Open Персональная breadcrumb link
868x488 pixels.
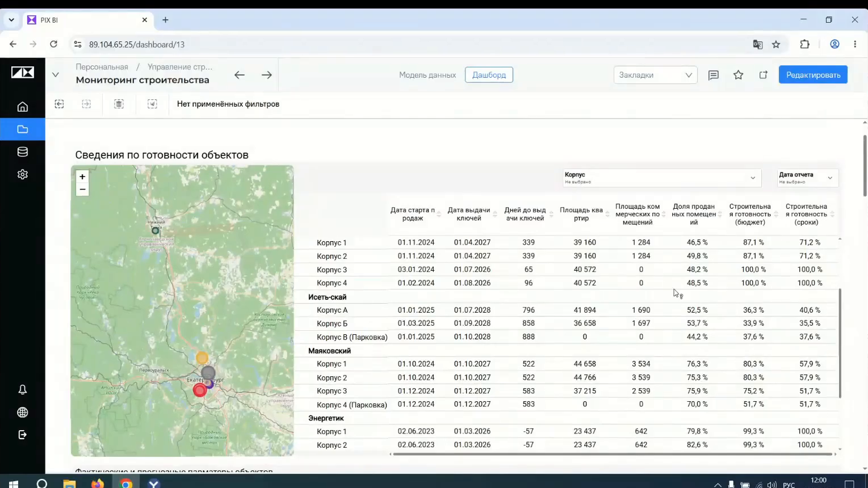pos(102,67)
